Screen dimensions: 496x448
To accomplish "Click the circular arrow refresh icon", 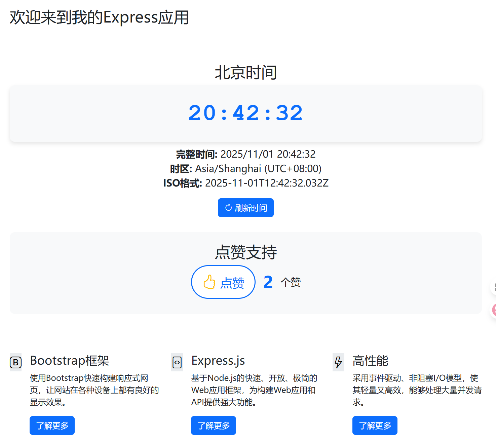I will tap(228, 208).
